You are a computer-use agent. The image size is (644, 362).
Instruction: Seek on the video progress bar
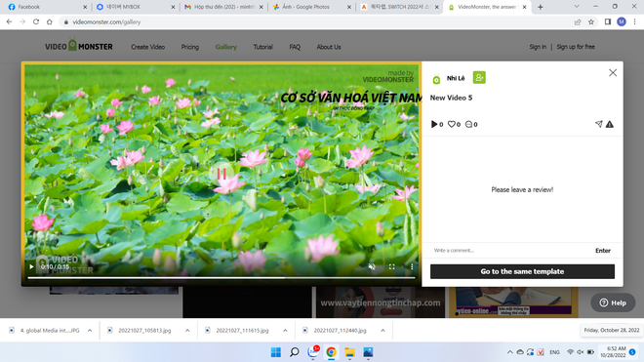coord(221,278)
